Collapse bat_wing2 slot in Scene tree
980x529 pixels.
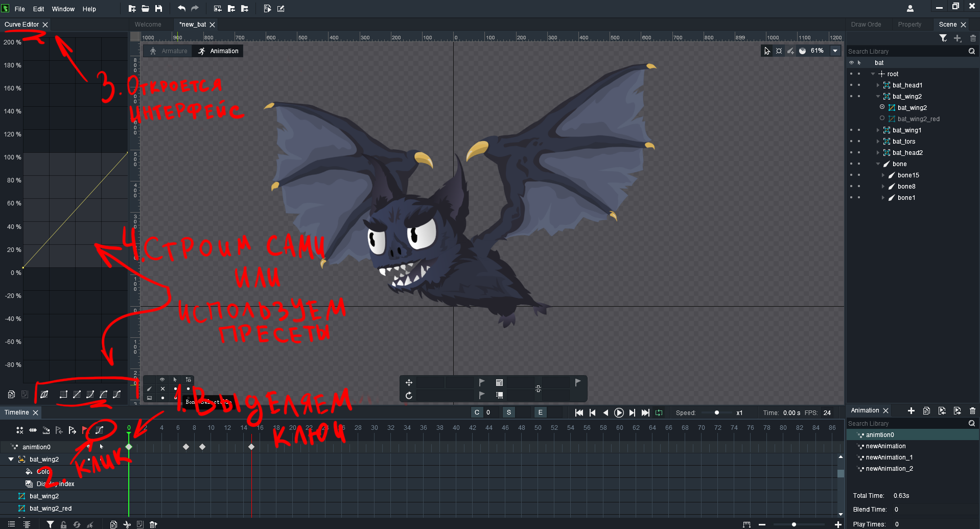(878, 97)
